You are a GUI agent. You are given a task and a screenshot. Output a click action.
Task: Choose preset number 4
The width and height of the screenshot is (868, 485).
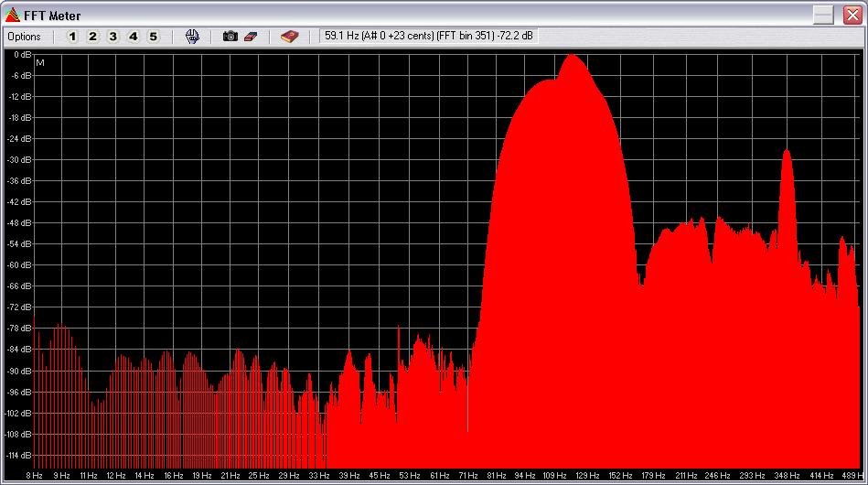pyautogui.click(x=133, y=37)
